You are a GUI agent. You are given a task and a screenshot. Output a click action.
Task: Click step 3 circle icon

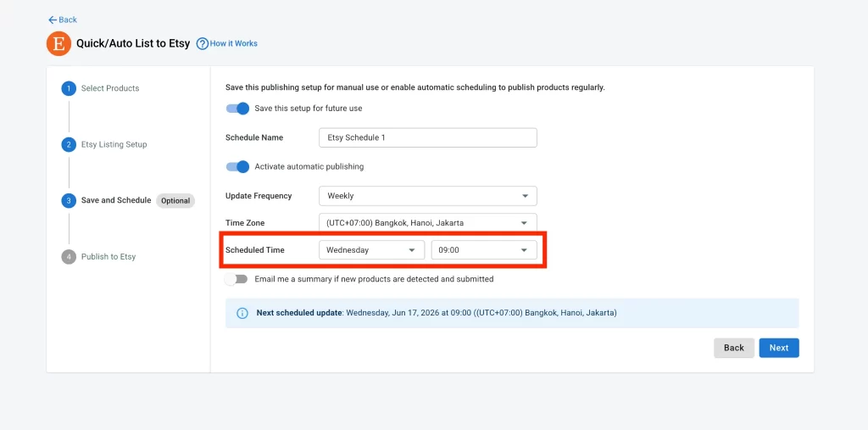[x=69, y=201]
